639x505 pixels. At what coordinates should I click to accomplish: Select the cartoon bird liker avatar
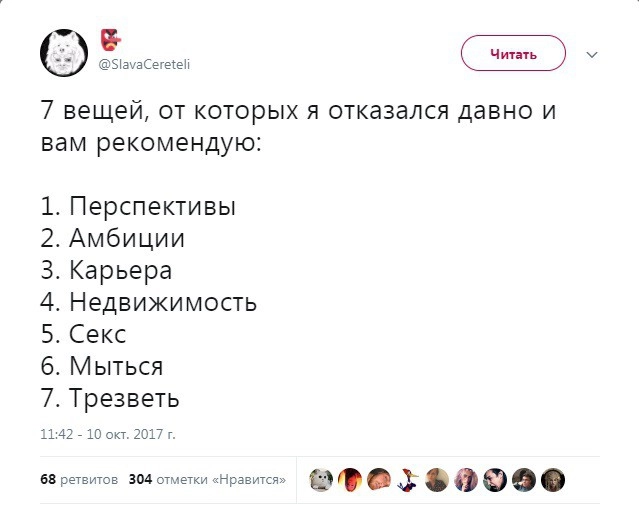coord(408,480)
